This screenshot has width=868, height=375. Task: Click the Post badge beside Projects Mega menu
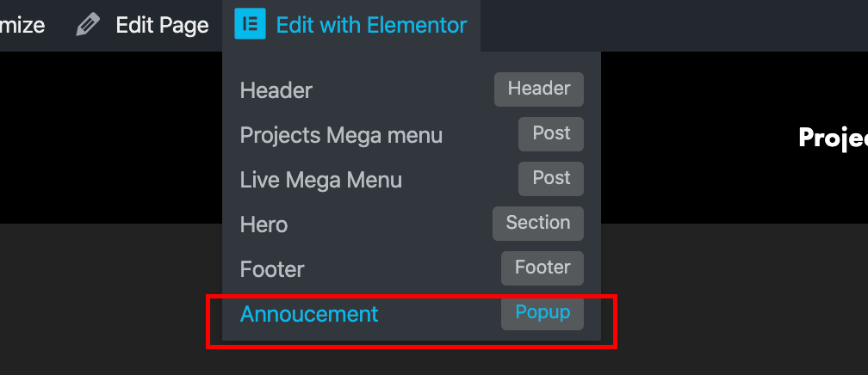pos(551,134)
